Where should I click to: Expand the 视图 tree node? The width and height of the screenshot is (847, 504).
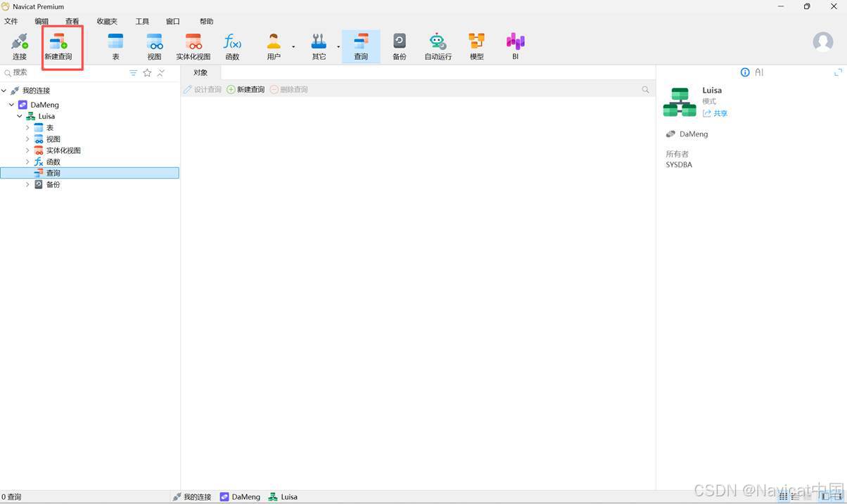coord(28,139)
